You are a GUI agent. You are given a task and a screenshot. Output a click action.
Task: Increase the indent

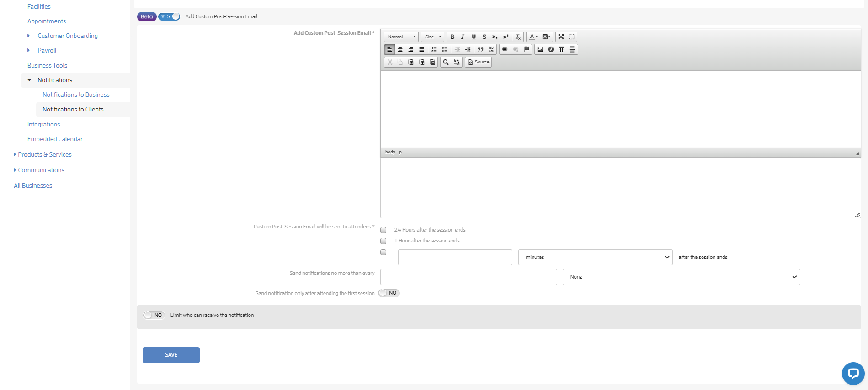[x=468, y=49]
